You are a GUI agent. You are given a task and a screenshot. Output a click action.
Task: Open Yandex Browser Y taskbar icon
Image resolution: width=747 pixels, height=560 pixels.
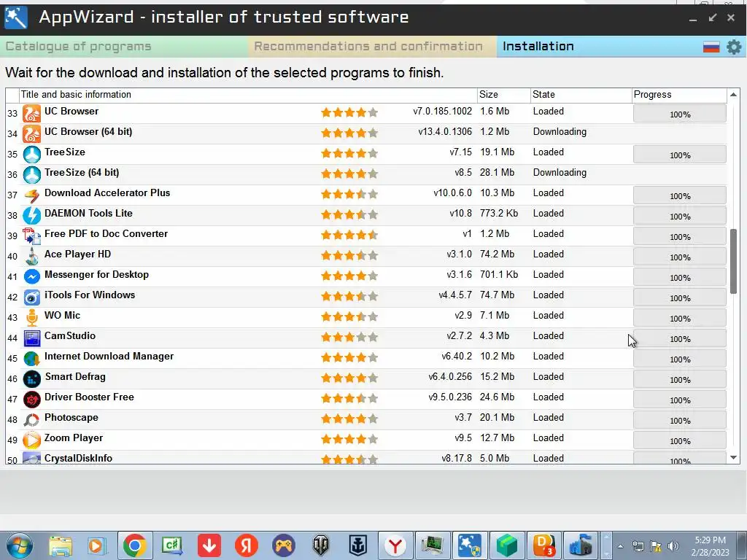coord(395,545)
